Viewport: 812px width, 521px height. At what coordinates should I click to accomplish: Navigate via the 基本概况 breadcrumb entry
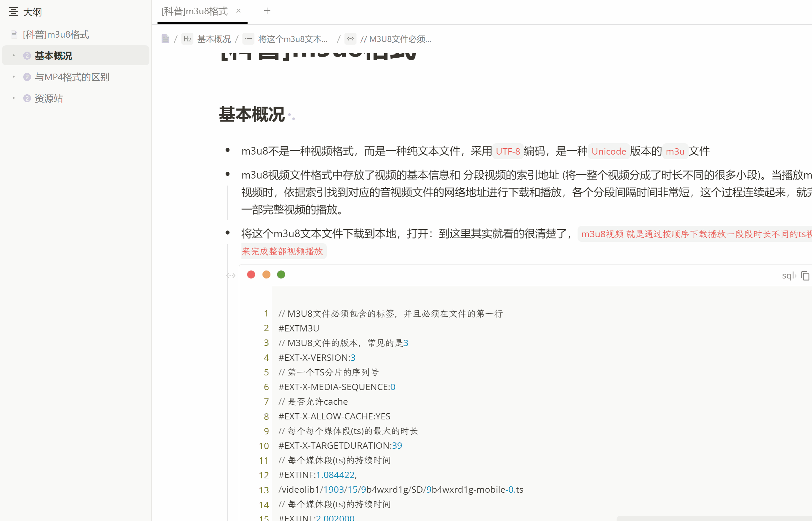pos(214,39)
